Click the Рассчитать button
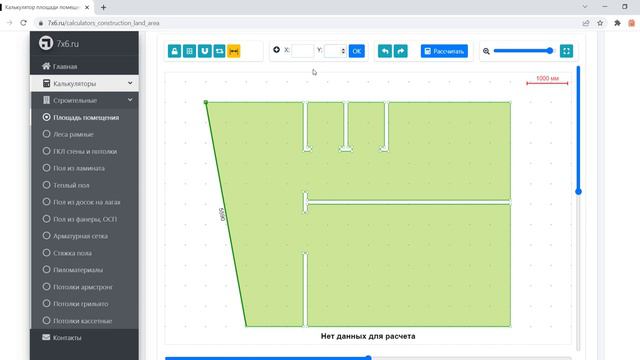 (x=444, y=51)
